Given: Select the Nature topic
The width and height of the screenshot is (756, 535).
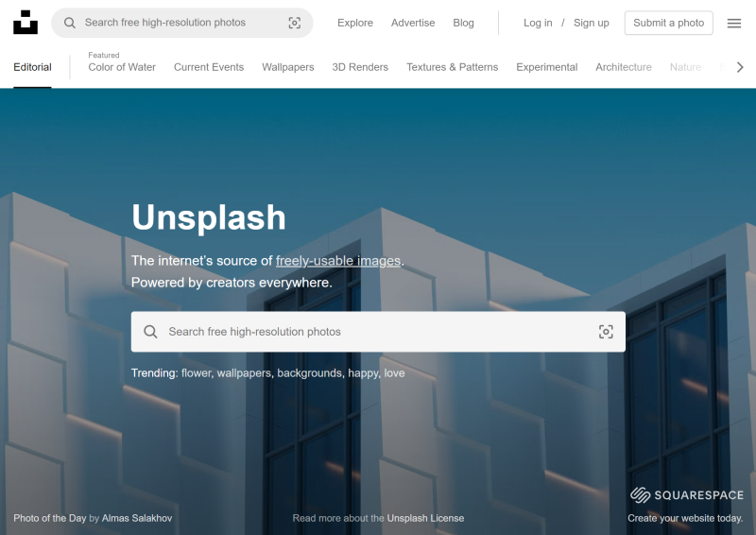Looking at the screenshot, I should pyautogui.click(x=685, y=67).
